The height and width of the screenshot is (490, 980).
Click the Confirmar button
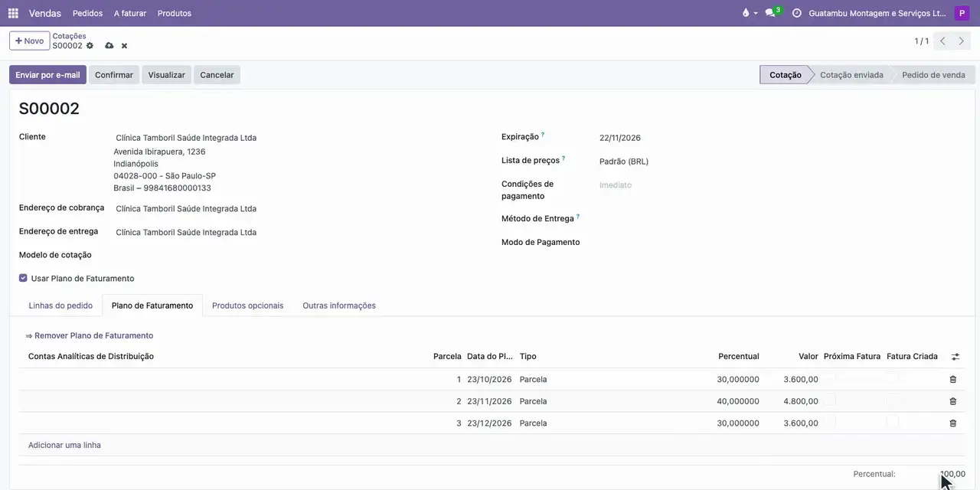(114, 75)
